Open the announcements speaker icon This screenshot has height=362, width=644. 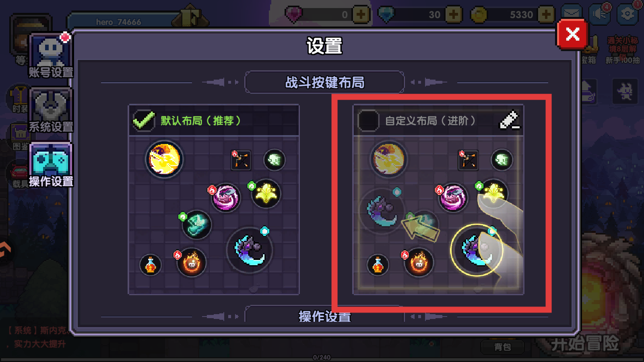click(x=599, y=14)
